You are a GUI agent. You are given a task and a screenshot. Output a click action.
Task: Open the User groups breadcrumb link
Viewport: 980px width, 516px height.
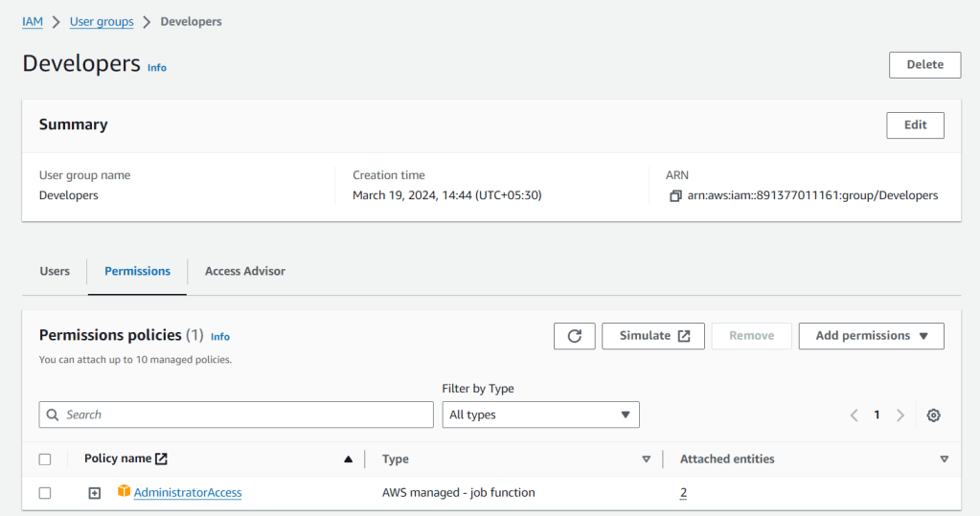[102, 22]
